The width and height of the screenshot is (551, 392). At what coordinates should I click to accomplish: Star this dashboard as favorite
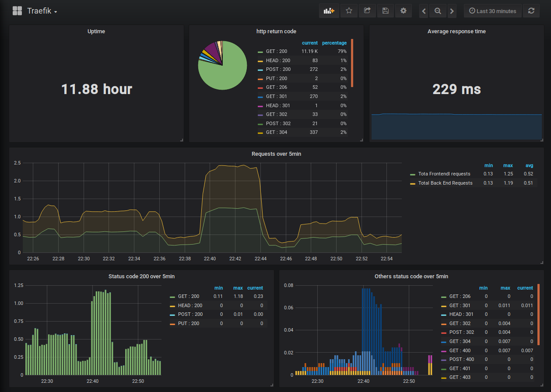coord(349,11)
